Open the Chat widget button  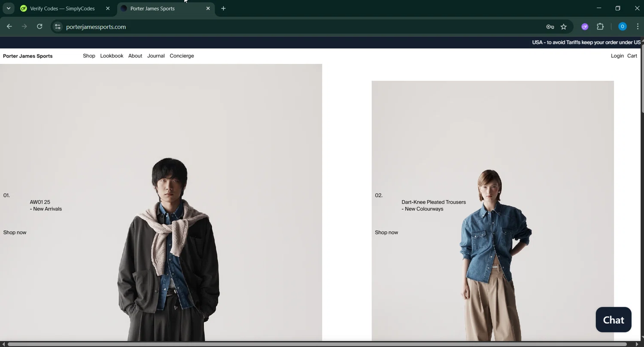613,320
